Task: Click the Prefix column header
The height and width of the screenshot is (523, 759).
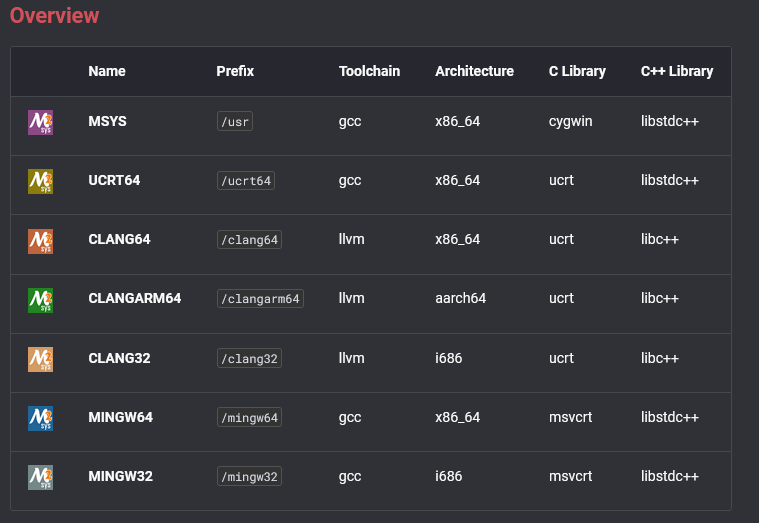Action: 235,71
